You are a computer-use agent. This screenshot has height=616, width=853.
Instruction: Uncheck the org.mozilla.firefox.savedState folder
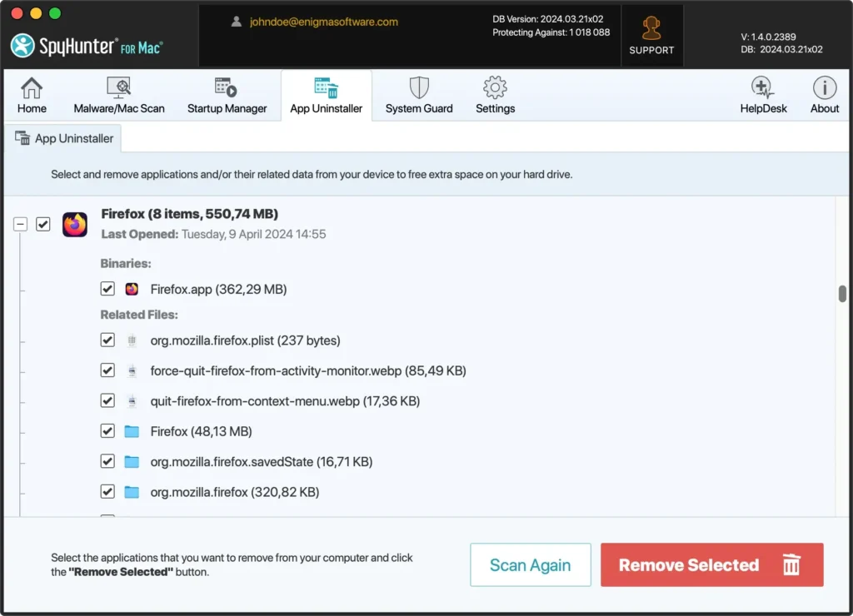(x=107, y=461)
